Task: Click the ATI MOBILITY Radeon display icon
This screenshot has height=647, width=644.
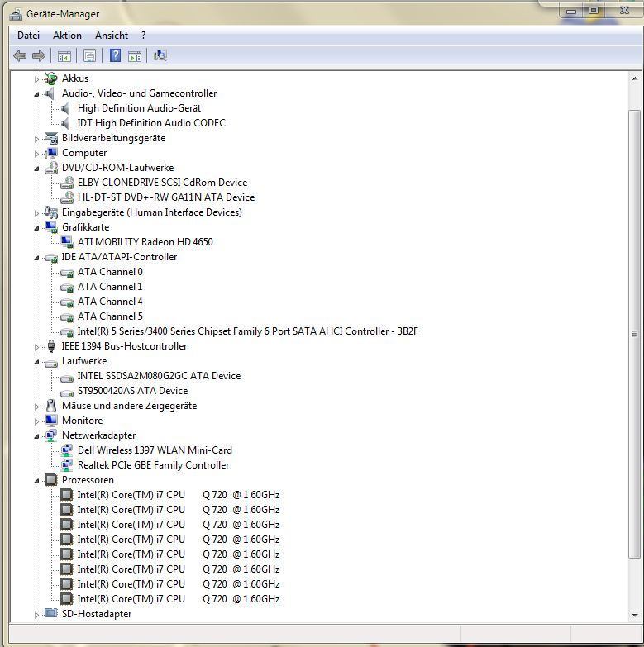Action: pyautogui.click(x=67, y=242)
